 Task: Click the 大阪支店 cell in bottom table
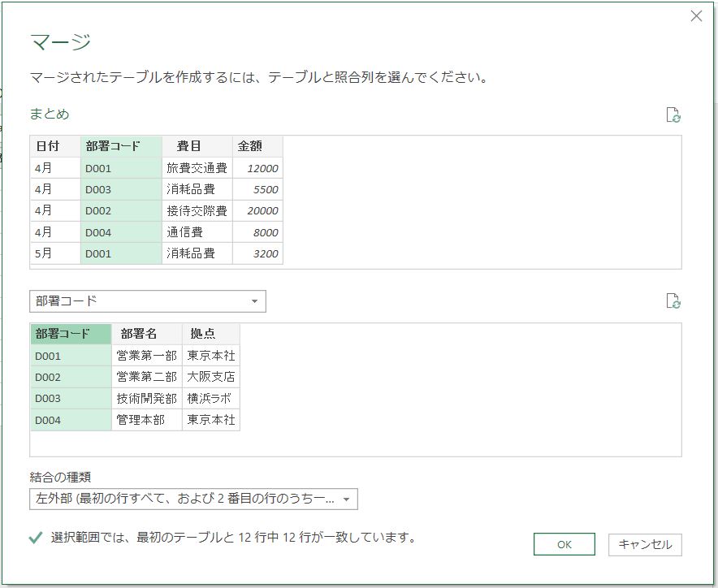[210, 377]
